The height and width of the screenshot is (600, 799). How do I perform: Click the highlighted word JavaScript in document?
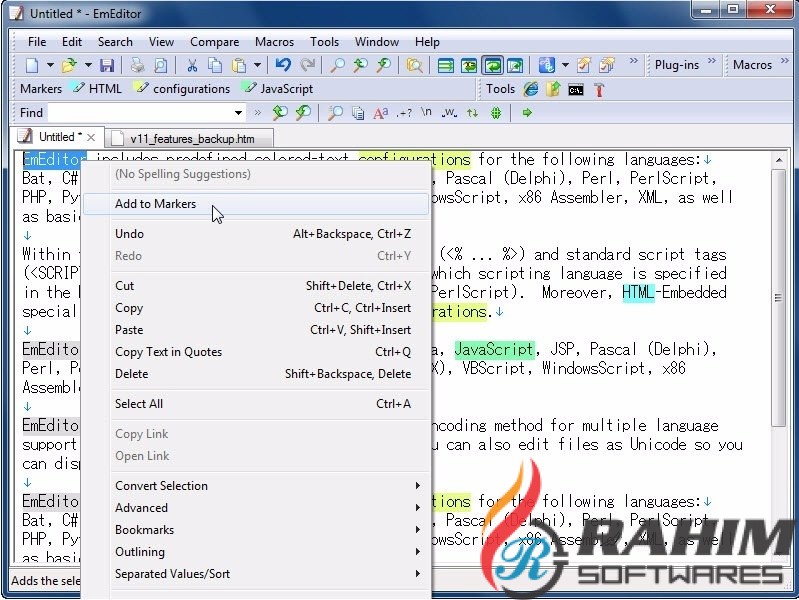coord(494,349)
